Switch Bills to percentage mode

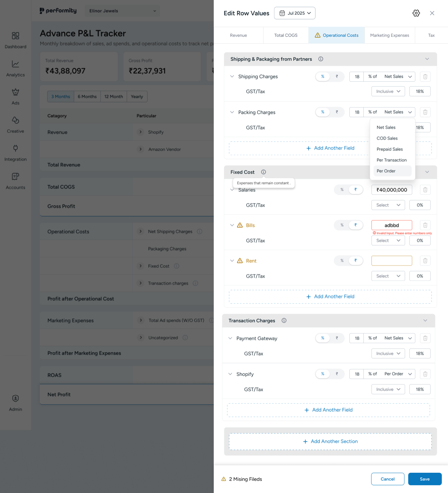[x=342, y=225]
